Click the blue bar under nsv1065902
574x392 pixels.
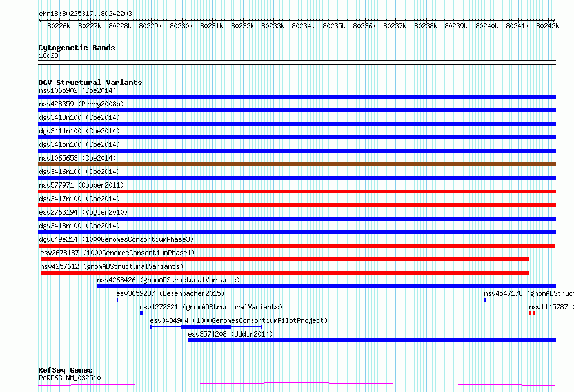tap(297, 97)
